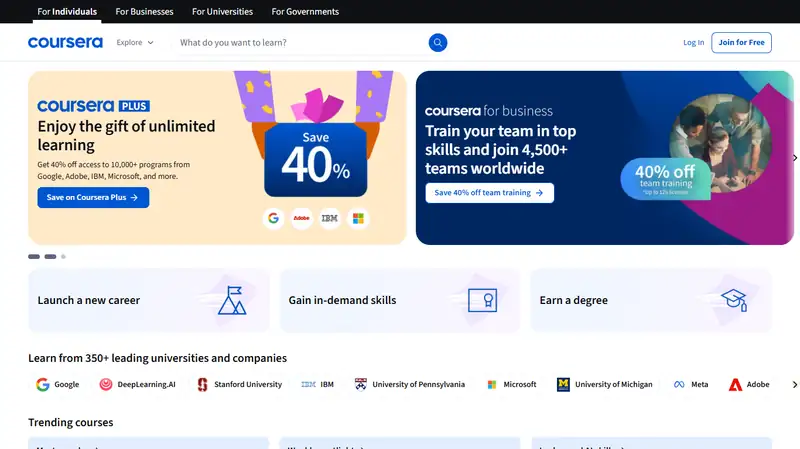Click Save on Coursera Plus button

tap(93, 197)
